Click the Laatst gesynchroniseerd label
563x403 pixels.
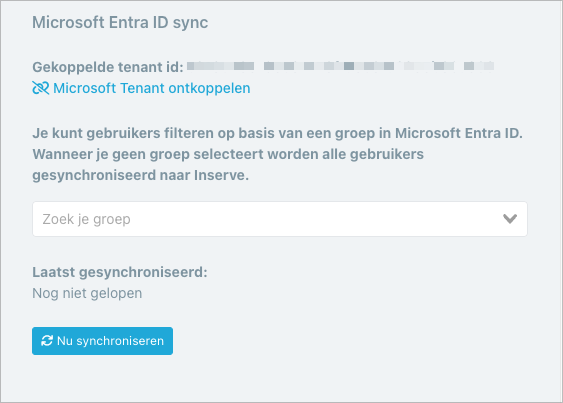[120, 272]
